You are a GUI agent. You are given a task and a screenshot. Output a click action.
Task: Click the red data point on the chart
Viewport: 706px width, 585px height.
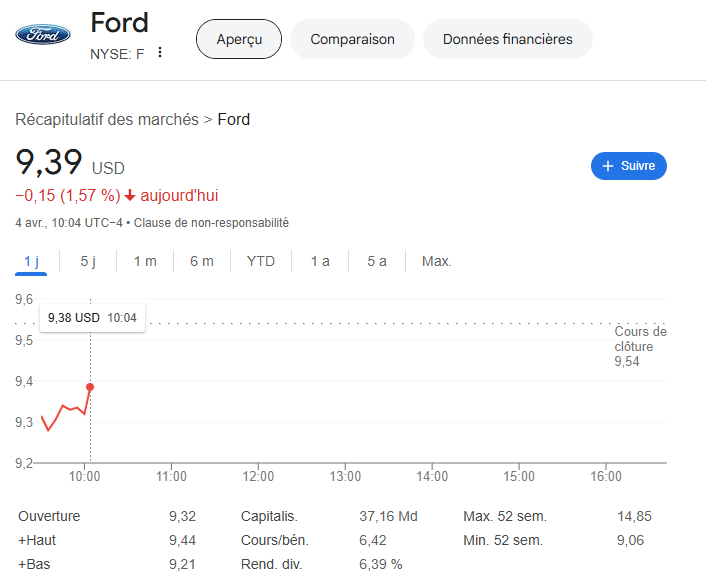[90, 387]
